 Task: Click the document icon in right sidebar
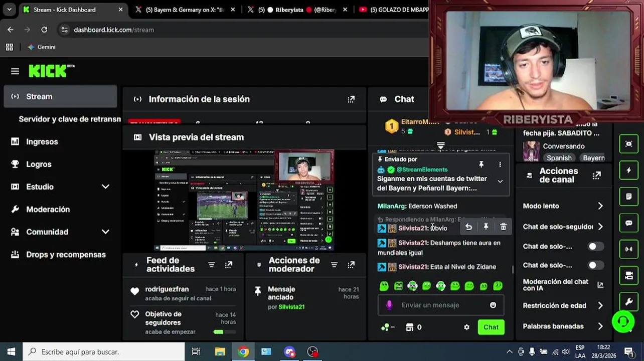point(629,197)
